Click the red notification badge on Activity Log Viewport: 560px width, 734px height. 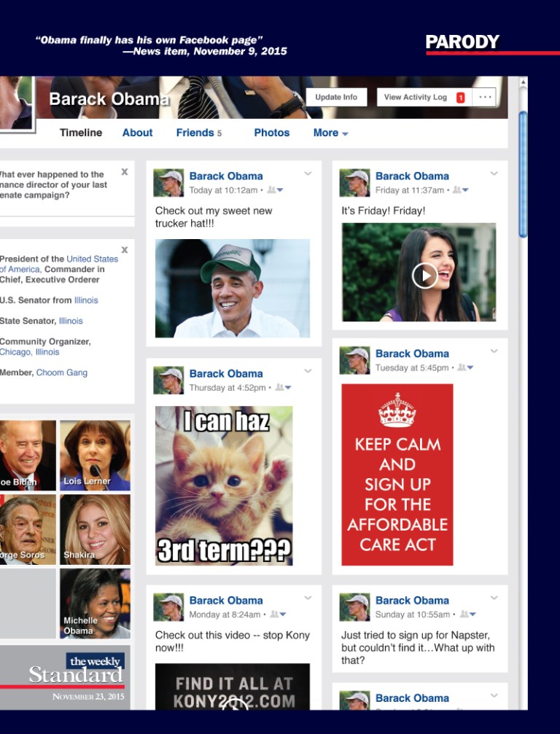point(460,97)
